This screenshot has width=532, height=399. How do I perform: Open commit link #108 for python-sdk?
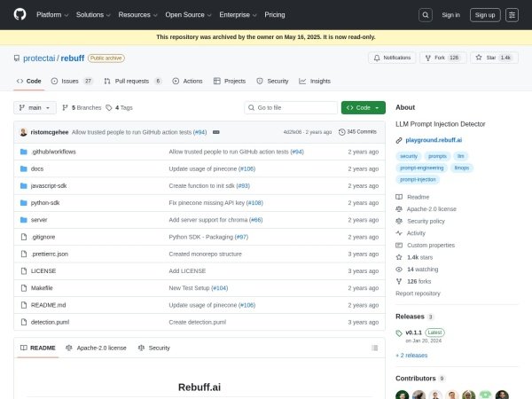254,203
